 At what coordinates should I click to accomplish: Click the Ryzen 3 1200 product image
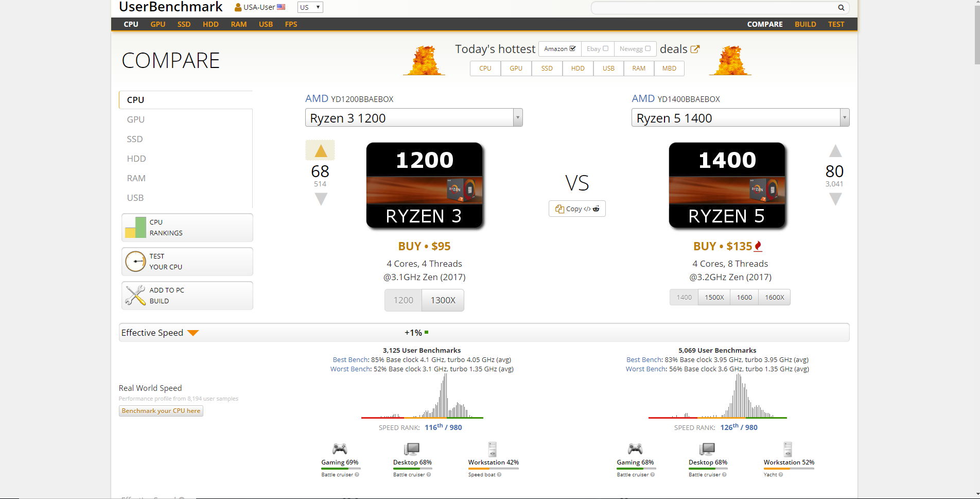coord(425,185)
